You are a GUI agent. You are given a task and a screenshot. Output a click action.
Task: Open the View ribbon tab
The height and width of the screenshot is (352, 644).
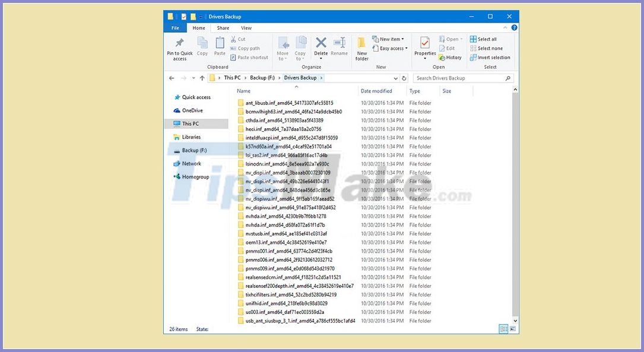[246, 27]
